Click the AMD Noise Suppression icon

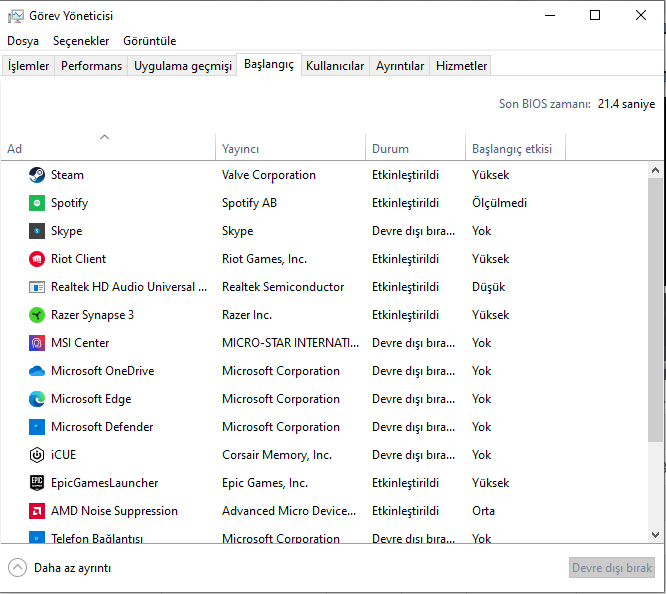[37, 511]
